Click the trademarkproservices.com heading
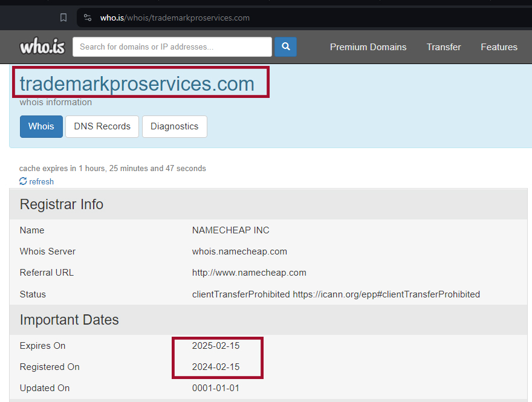 (x=137, y=83)
